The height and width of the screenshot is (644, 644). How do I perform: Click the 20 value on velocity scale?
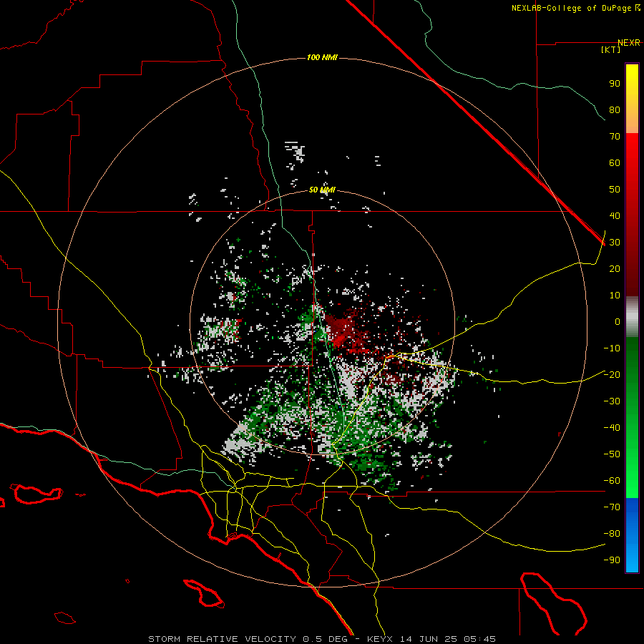click(x=615, y=268)
